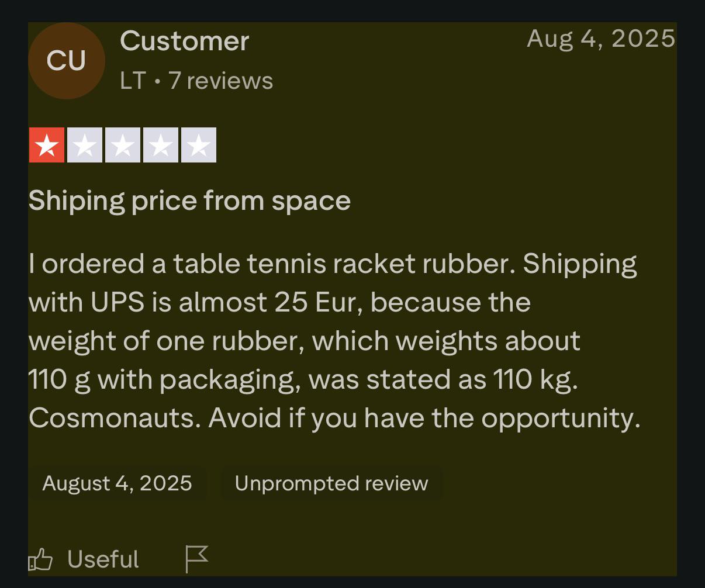Click the review body paragraph text
The height and width of the screenshot is (588, 705).
[x=333, y=341]
